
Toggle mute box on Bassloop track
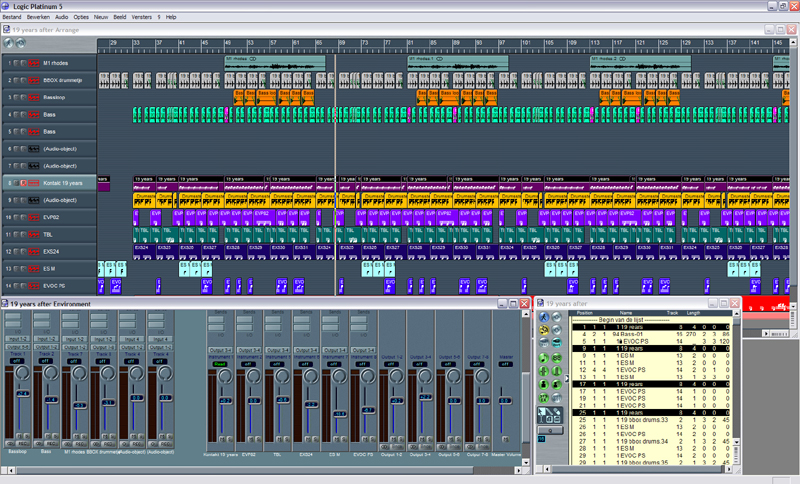point(16,97)
